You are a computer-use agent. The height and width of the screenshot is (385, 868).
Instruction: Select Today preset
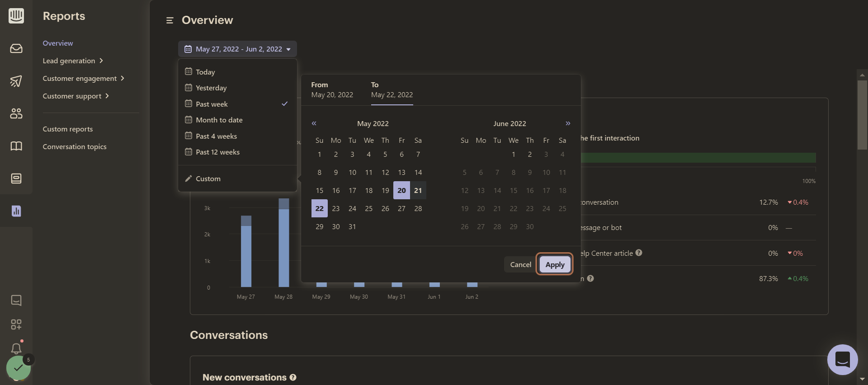pos(237,72)
